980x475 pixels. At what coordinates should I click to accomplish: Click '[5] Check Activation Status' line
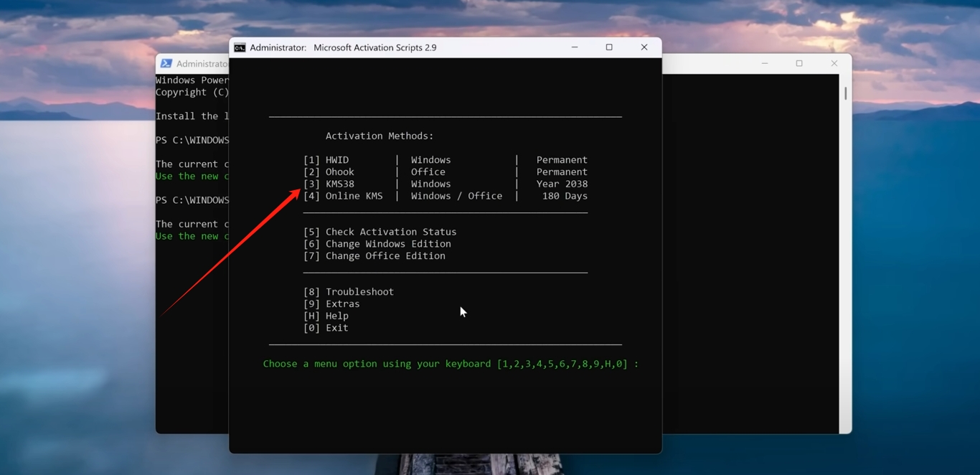380,232
